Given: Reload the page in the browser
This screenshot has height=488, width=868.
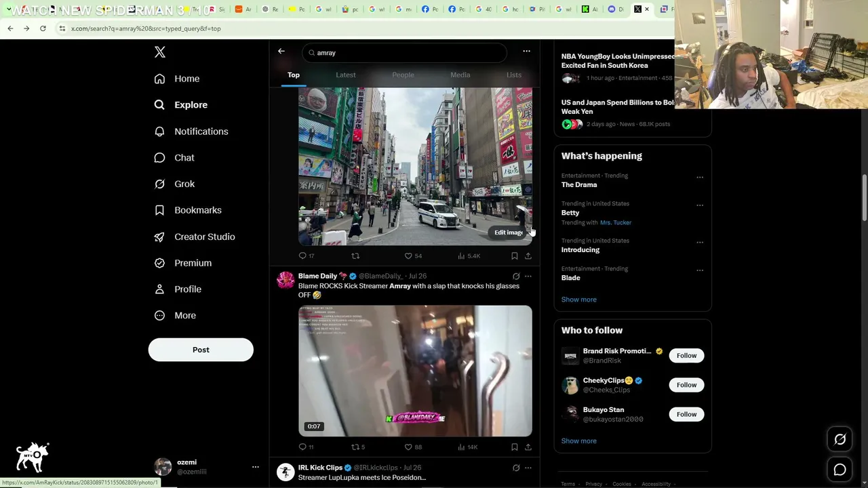Looking at the screenshot, I should tap(43, 28).
